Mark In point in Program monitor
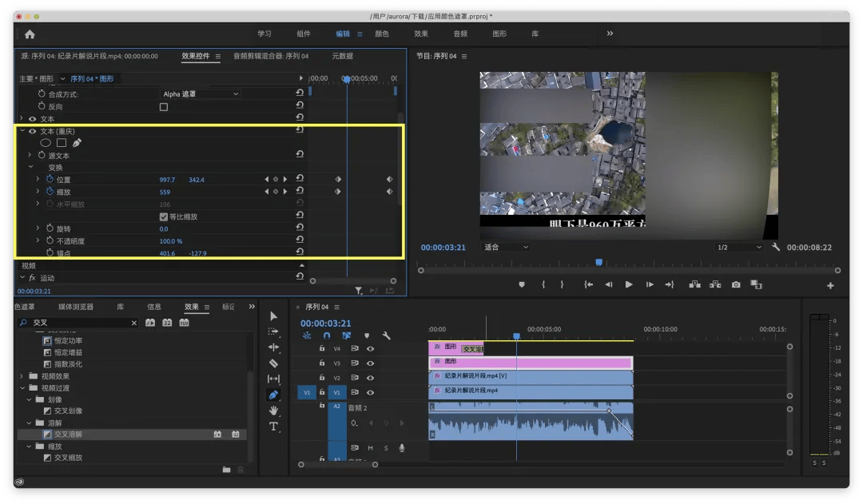The height and width of the screenshot is (504, 863). coord(543,284)
